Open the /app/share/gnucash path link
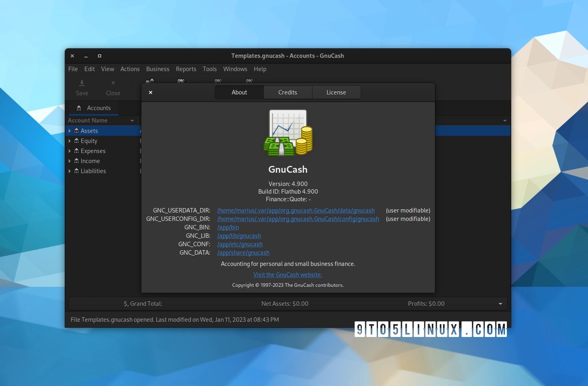 (x=243, y=253)
